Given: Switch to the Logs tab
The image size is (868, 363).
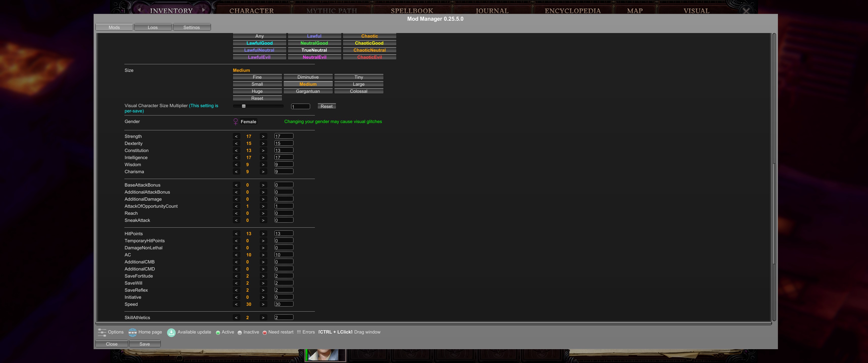Looking at the screenshot, I should click(x=153, y=27).
